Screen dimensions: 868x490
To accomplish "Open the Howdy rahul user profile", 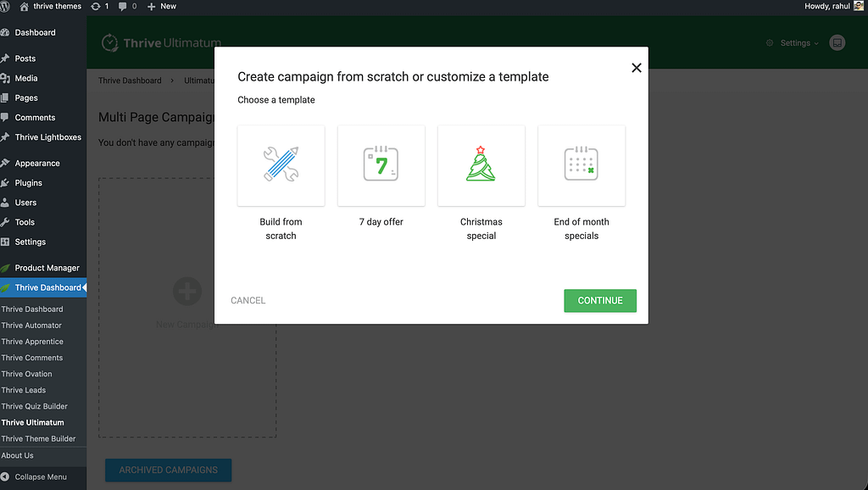I will point(826,6).
